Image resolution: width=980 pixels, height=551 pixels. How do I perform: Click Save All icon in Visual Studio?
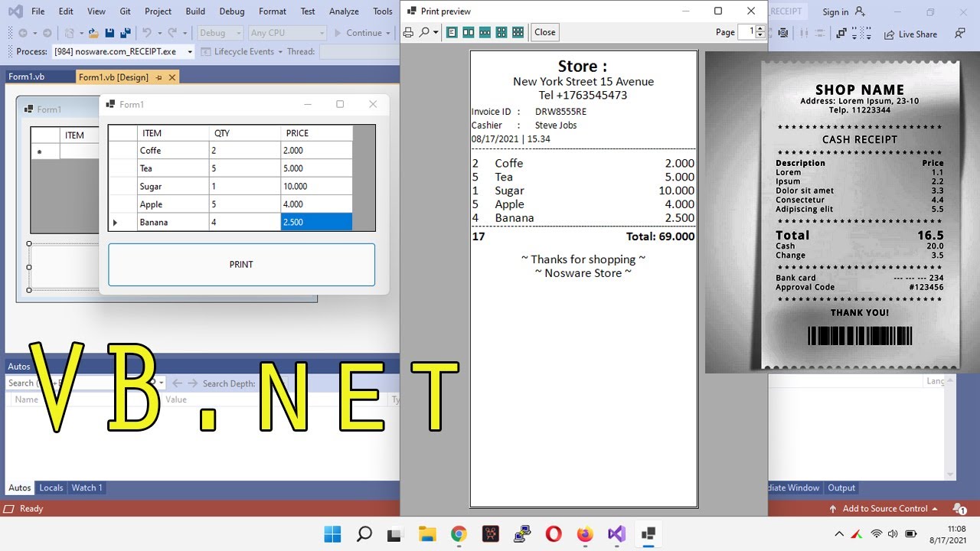(x=126, y=33)
